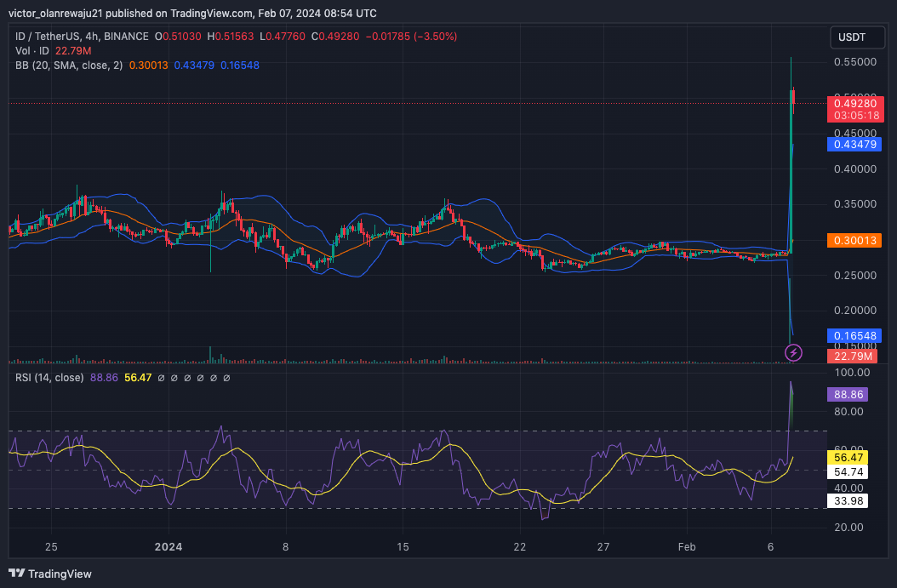Click the 20.00 RSI scale level
This screenshot has height=588, width=897.
pyautogui.click(x=848, y=528)
